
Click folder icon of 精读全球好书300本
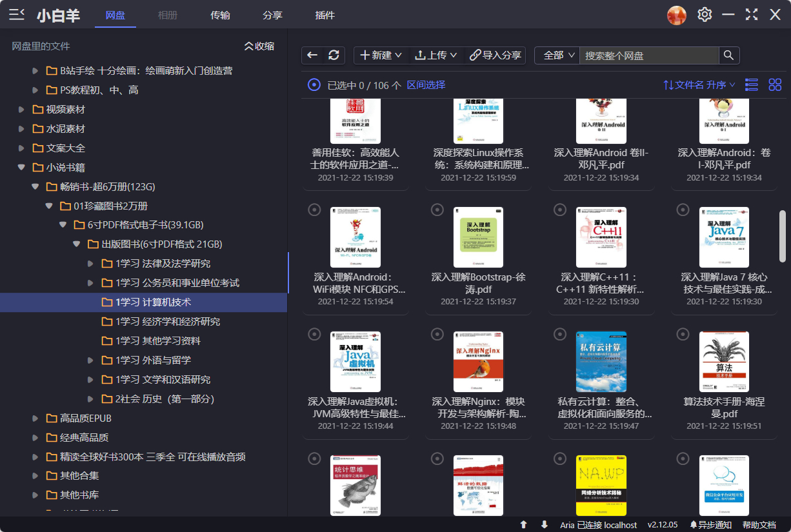(52, 457)
